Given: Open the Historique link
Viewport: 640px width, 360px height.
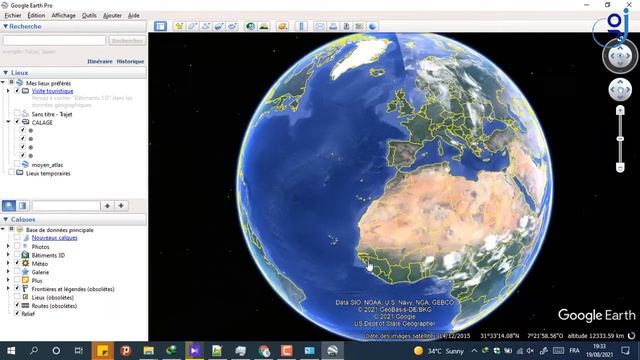Looking at the screenshot, I should (x=130, y=61).
